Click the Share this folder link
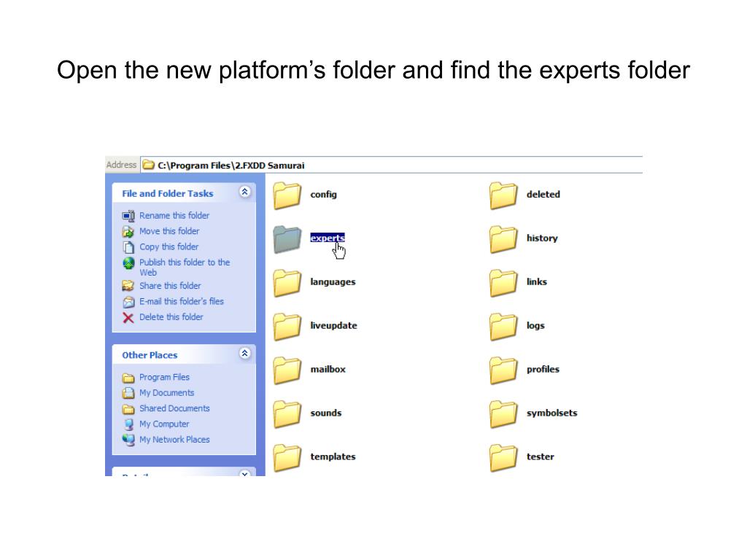747x560 pixels. (x=170, y=286)
